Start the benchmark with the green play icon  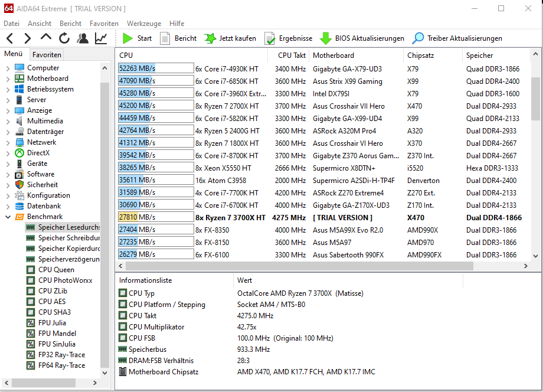tap(128, 38)
